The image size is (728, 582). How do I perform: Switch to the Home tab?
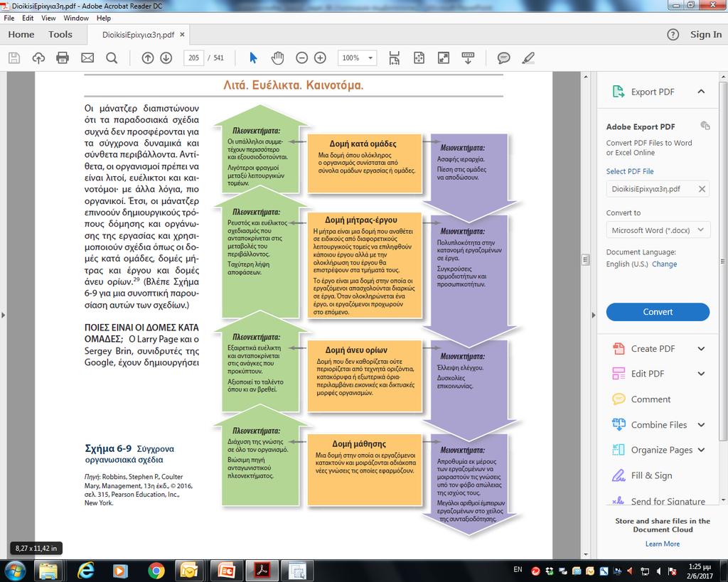(21, 34)
